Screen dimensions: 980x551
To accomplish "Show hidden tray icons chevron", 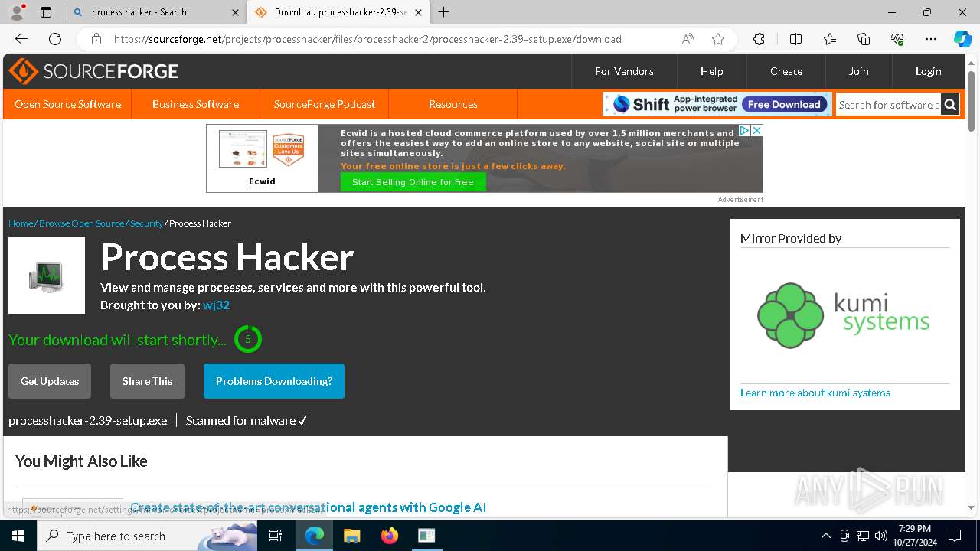I will point(825,536).
